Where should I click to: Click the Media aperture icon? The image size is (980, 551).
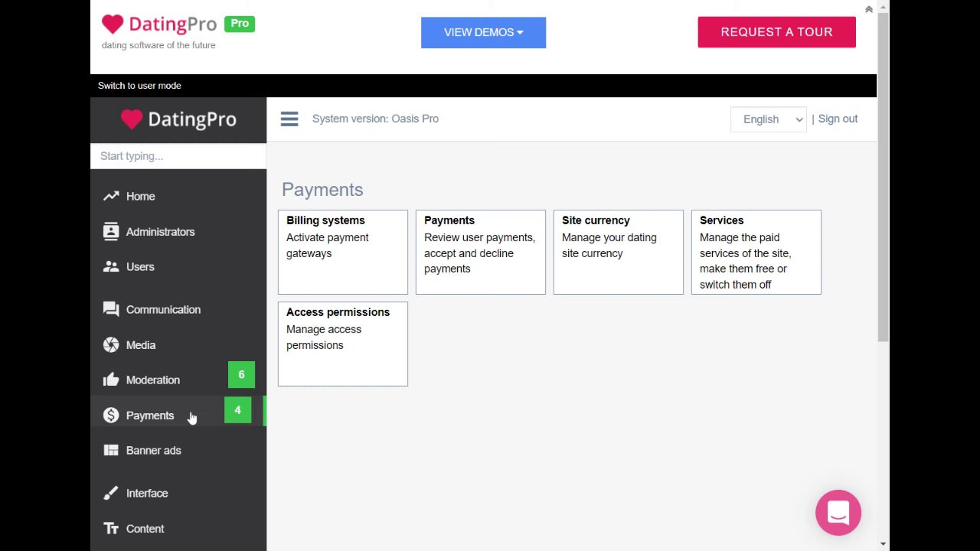click(x=111, y=345)
